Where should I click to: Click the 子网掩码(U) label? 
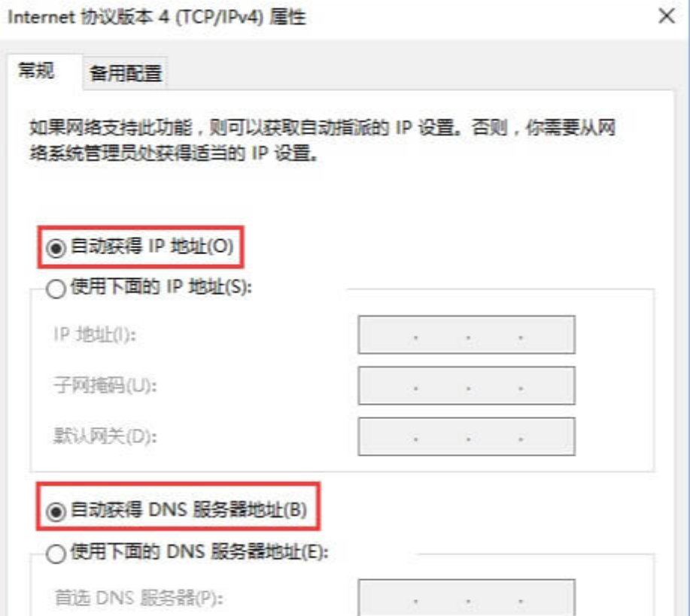tap(105, 386)
